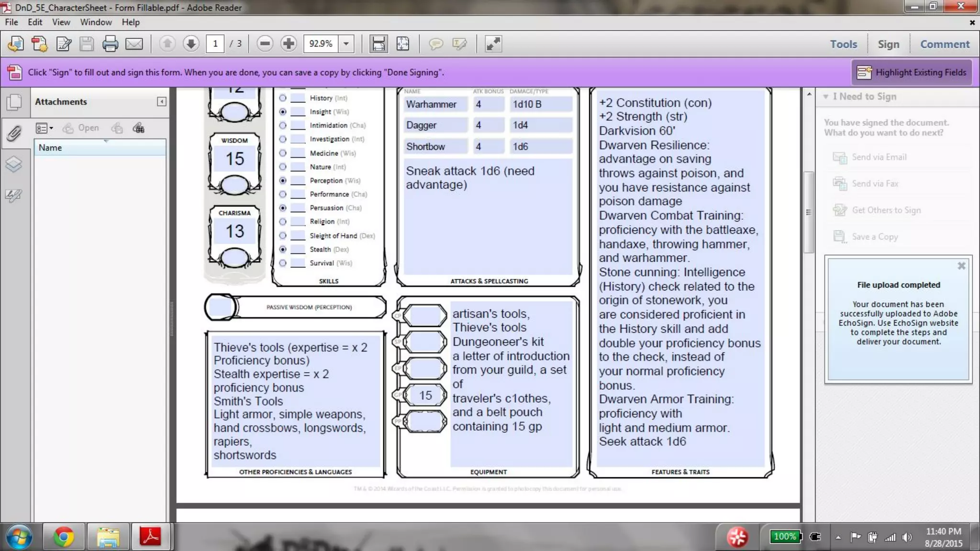Click the Print file toolbar icon
Viewport: 980px width, 551px height.
(x=110, y=44)
